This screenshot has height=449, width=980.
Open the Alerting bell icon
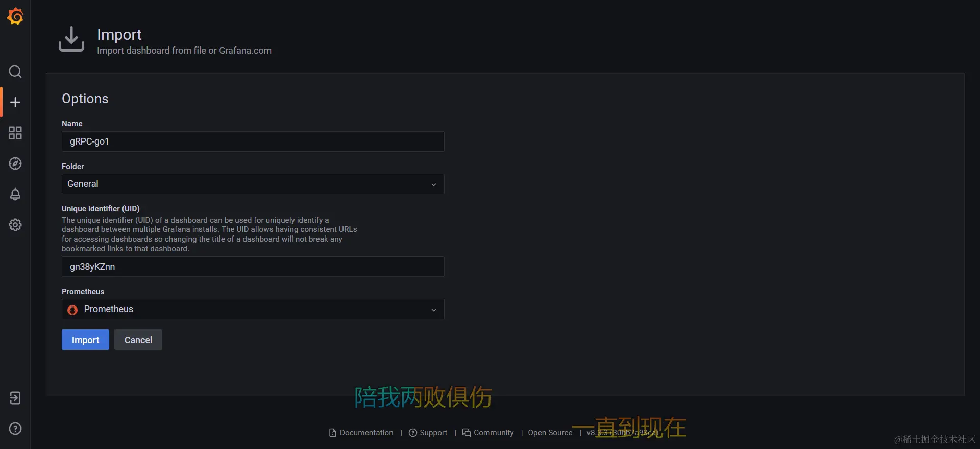(15, 194)
